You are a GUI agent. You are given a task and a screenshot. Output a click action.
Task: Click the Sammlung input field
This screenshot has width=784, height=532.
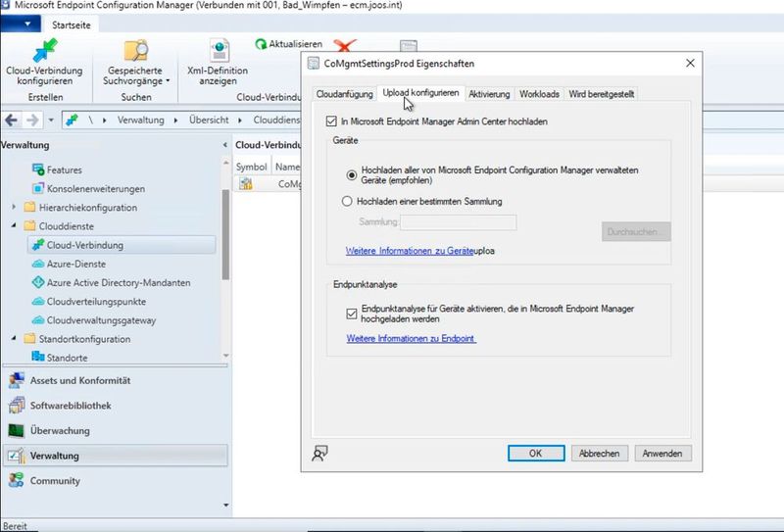coord(459,222)
